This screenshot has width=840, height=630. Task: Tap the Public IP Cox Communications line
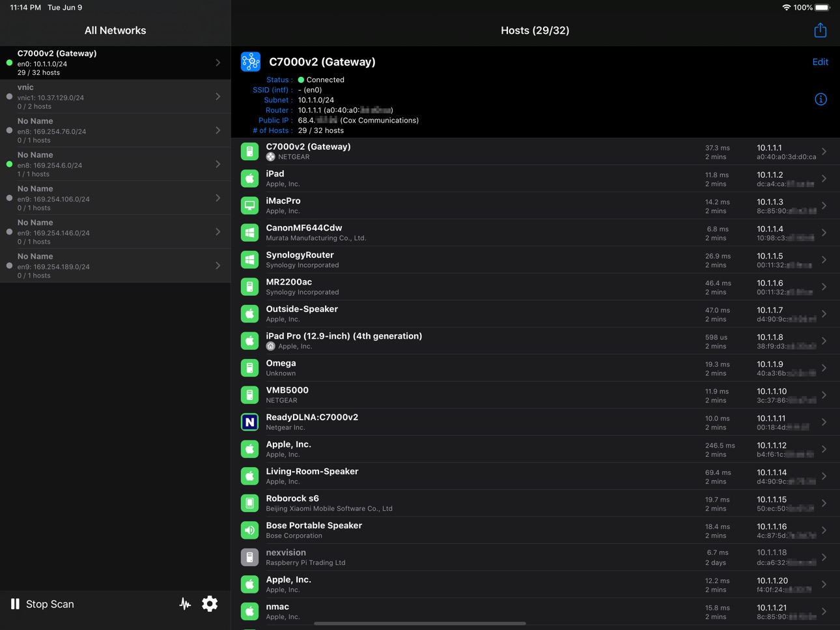338,120
